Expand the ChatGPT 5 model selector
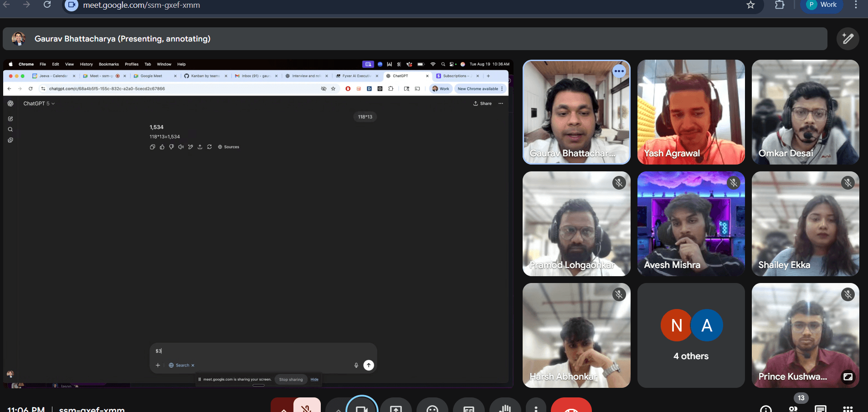Screen dimensions: 868x412 39,103
